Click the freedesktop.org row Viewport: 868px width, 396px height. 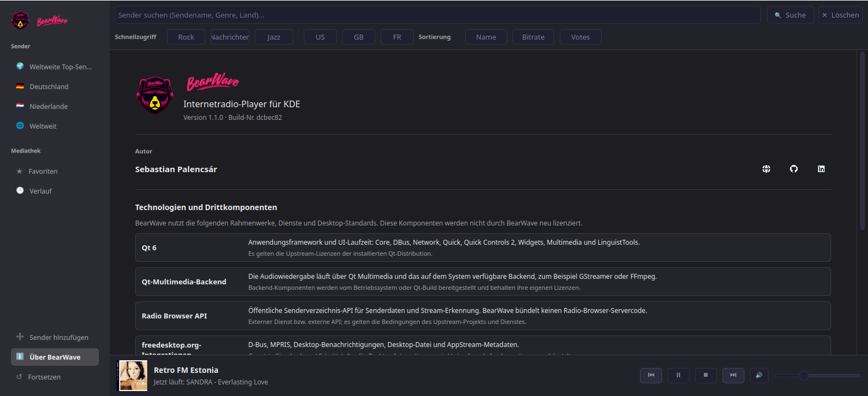[x=483, y=345]
